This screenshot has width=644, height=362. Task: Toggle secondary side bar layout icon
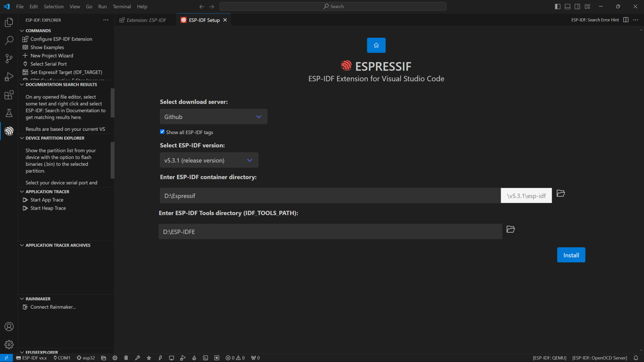tap(577, 6)
